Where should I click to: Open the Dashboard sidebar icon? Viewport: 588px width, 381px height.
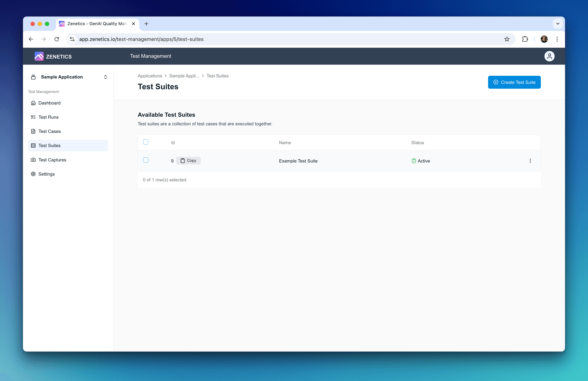point(34,103)
